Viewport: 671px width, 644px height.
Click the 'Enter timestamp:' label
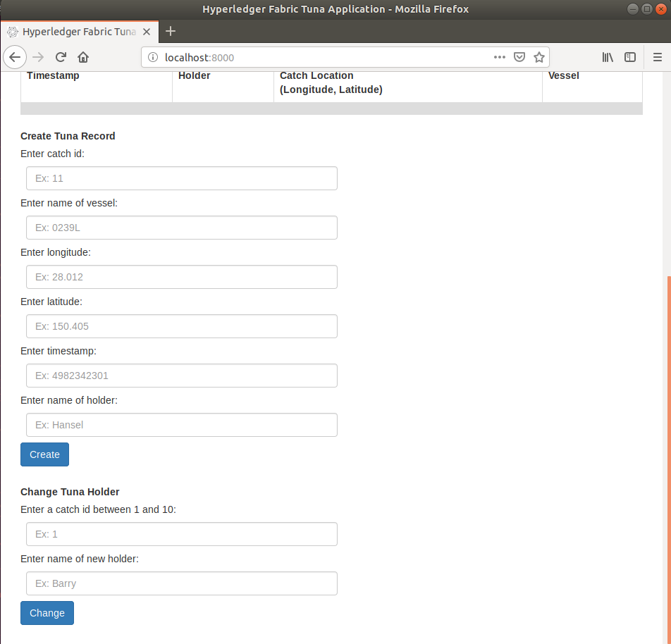pos(59,351)
